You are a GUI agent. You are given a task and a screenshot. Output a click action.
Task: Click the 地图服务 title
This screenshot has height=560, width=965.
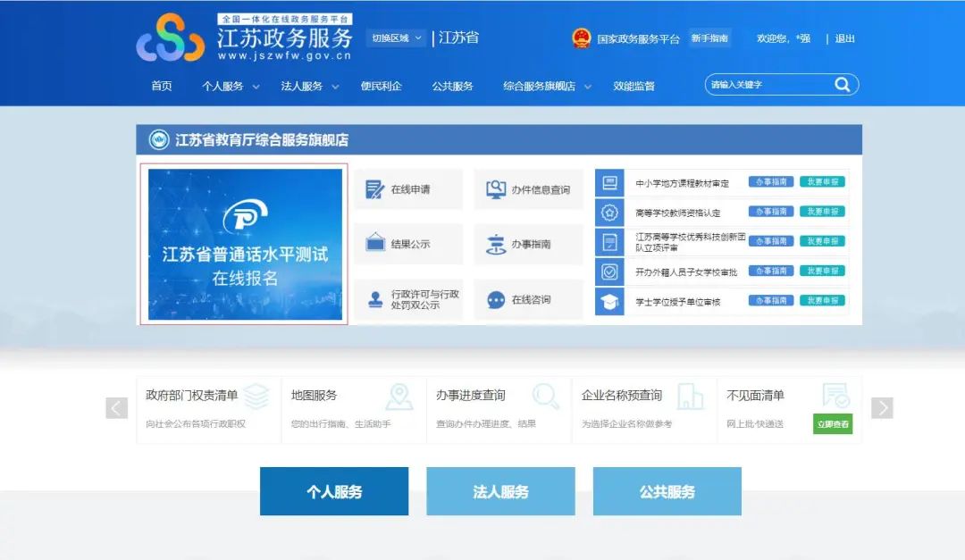pos(314,395)
